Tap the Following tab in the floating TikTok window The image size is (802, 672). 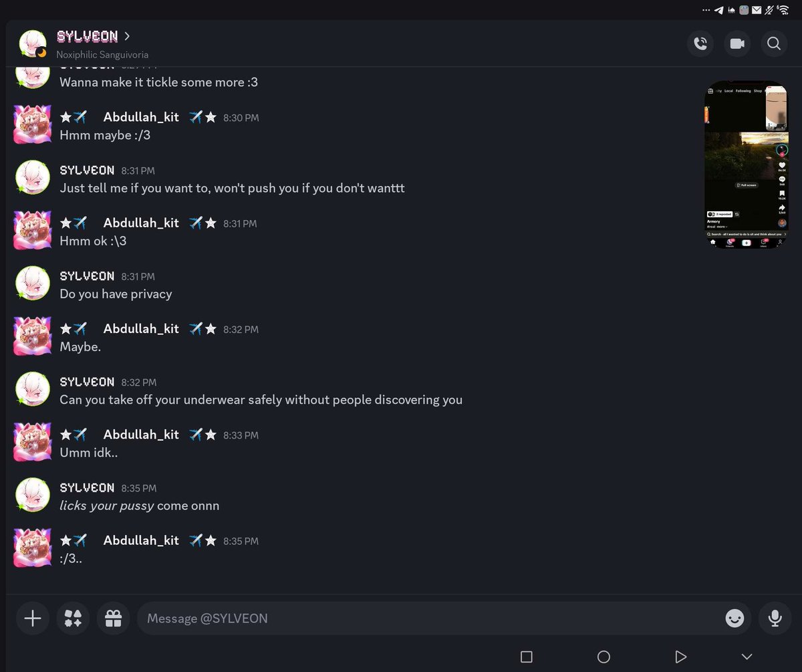[x=743, y=91]
